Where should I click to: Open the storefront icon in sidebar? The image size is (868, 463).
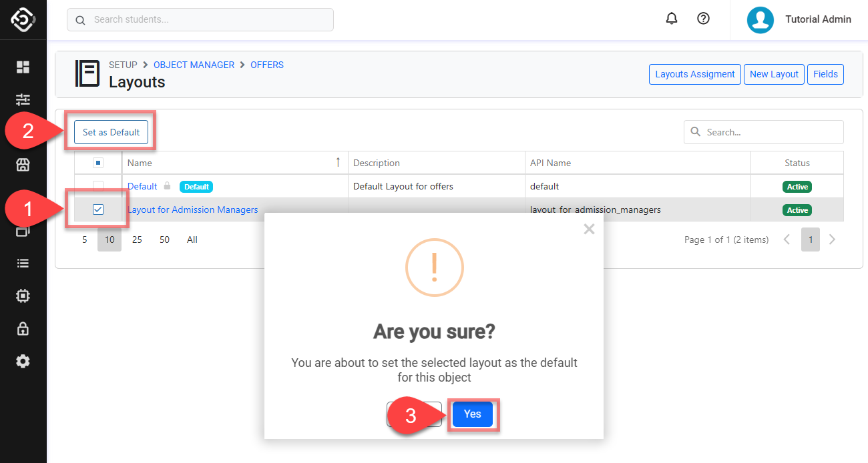23,165
